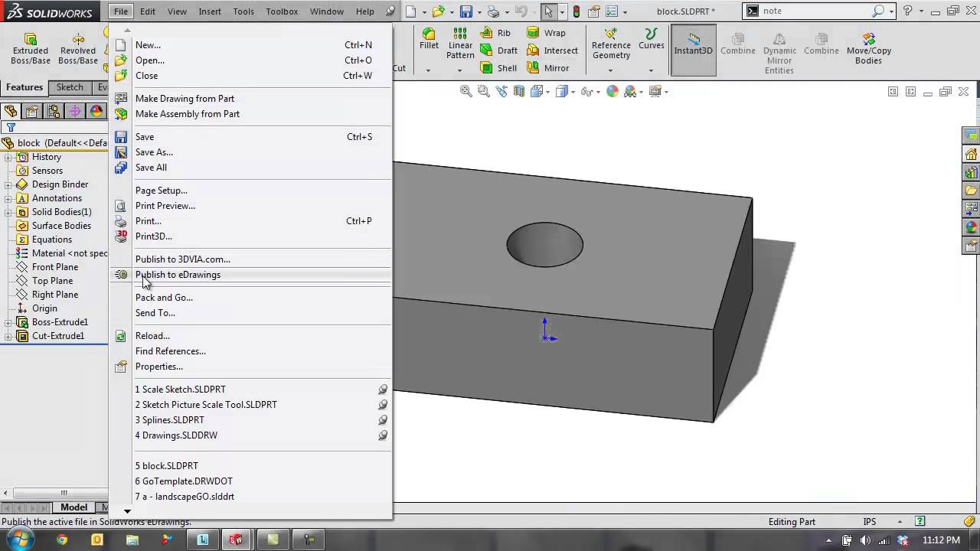Click the Rebuild traffic light icon
Image resolution: width=980 pixels, height=551 pixels.
pyautogui.click(x=577, y=11)
